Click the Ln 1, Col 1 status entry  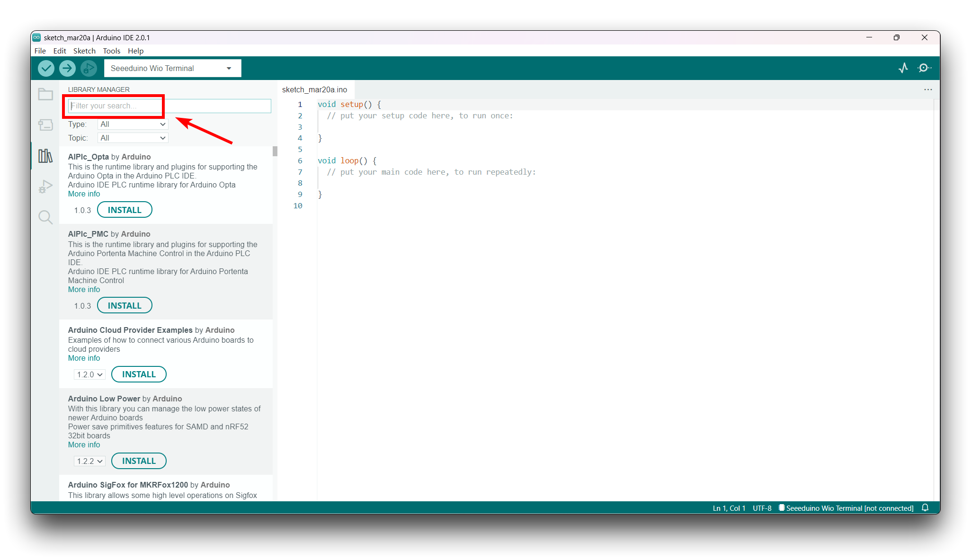pos(729,508)
